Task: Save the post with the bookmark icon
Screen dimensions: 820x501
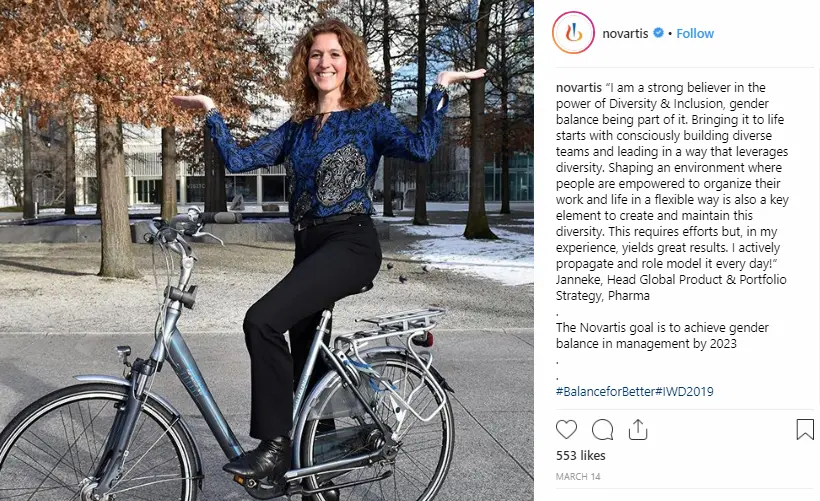Action: point(805,429)
